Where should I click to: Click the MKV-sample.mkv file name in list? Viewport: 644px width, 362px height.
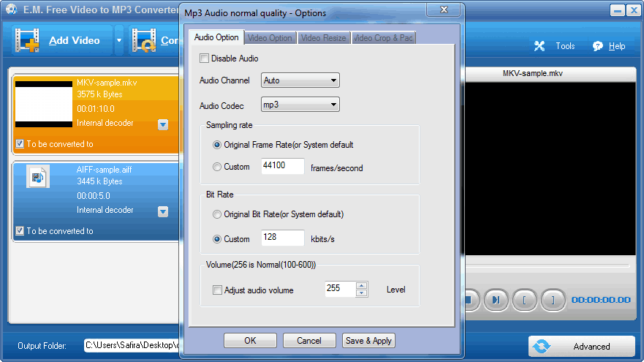(107, 83)
